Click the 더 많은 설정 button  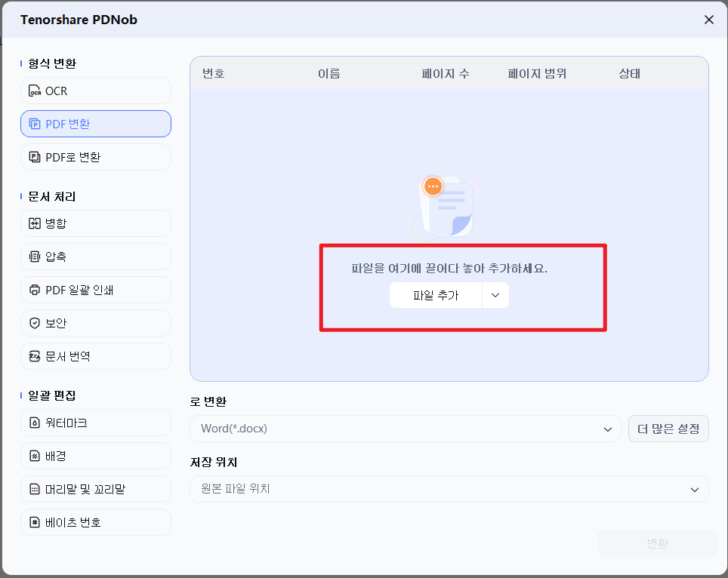(668, 429)
